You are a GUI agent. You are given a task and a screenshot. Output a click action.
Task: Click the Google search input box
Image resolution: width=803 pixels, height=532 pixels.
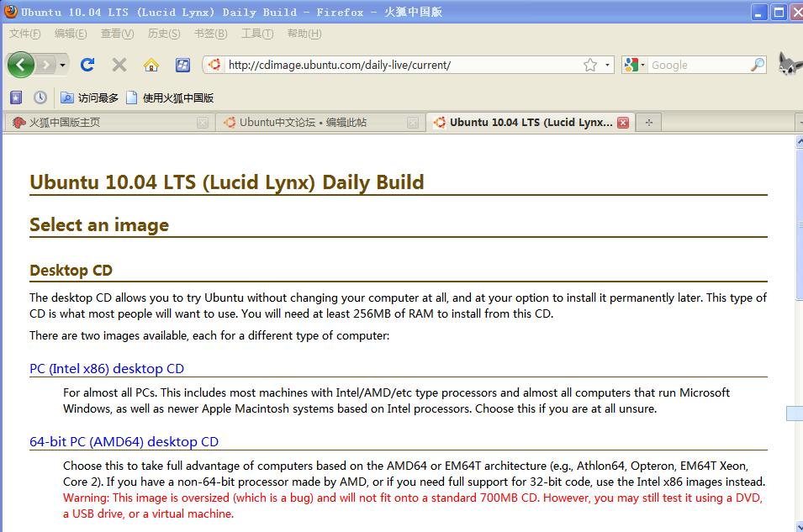[699, 65]
